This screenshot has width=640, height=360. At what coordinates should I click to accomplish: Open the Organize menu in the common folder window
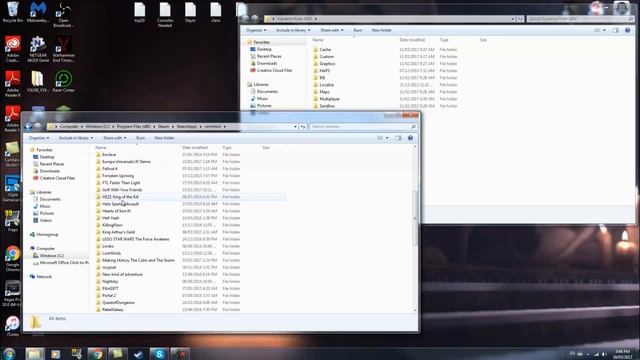tap(39, 138)
